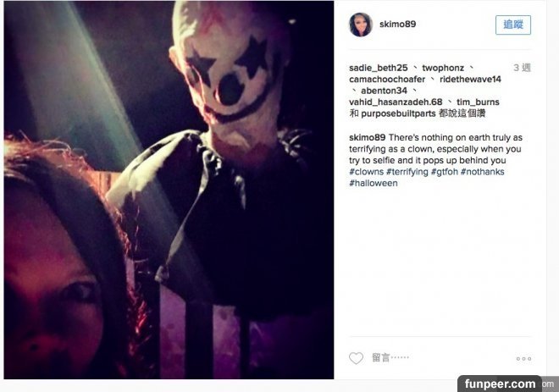Open the camachoochoafer liker profile
The height and width of the screenshot is (392, 559).
387,79
